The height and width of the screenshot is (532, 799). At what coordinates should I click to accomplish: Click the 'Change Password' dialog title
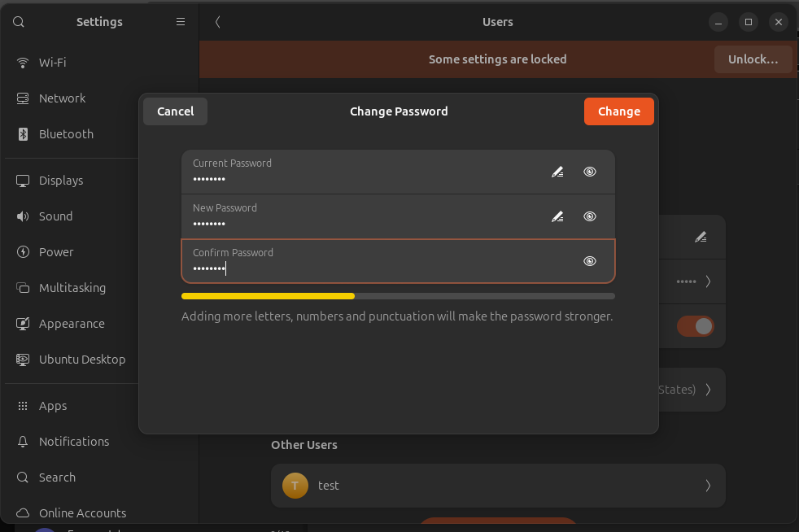399,111
